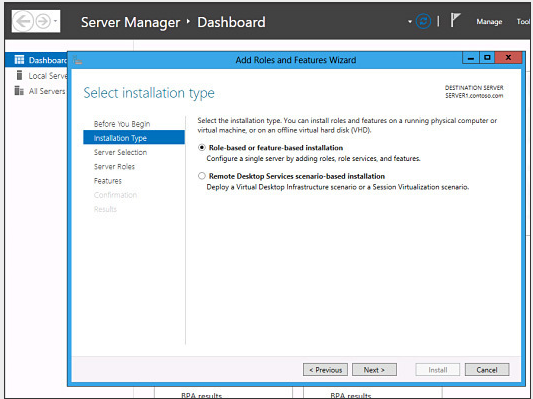Open the Manage menu
Image resolution: width=533 pixels, height=399 pixels.
pos(489,22)
